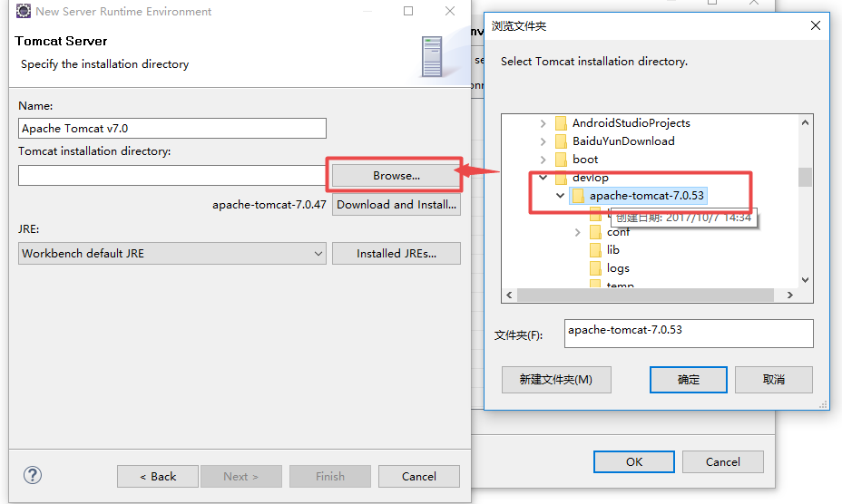Click the logs folder icon

(595, 267)
